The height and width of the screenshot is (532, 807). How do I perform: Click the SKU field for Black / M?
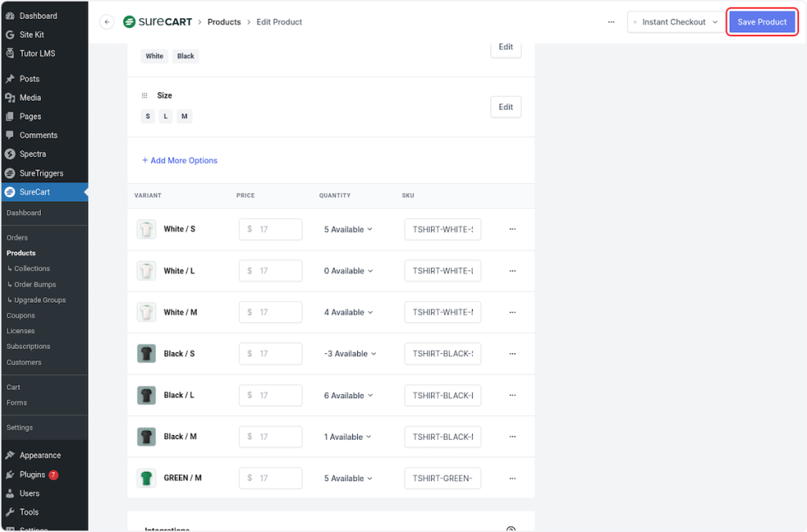pyautogui.click(x=442, y=437)
